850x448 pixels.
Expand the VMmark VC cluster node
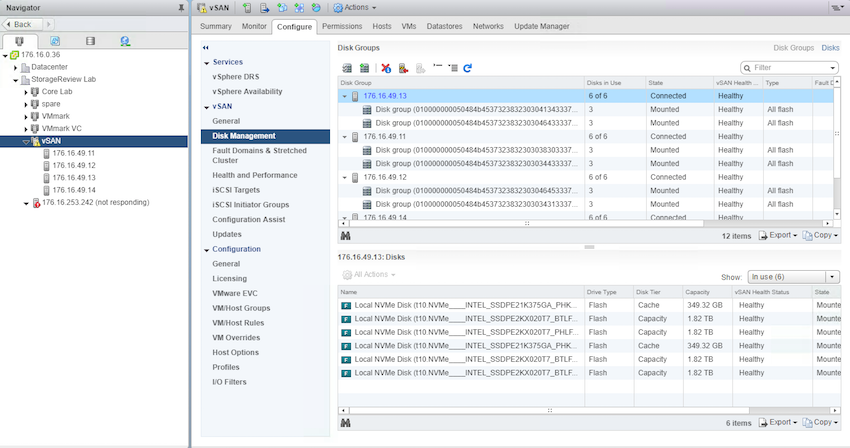click(x=26, y=129)
